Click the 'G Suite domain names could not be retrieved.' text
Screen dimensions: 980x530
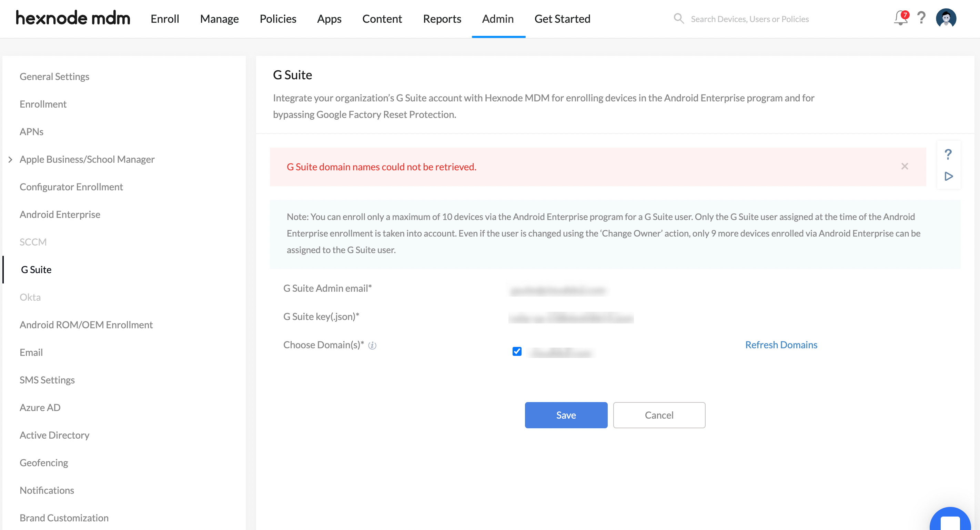pos(382,167)
